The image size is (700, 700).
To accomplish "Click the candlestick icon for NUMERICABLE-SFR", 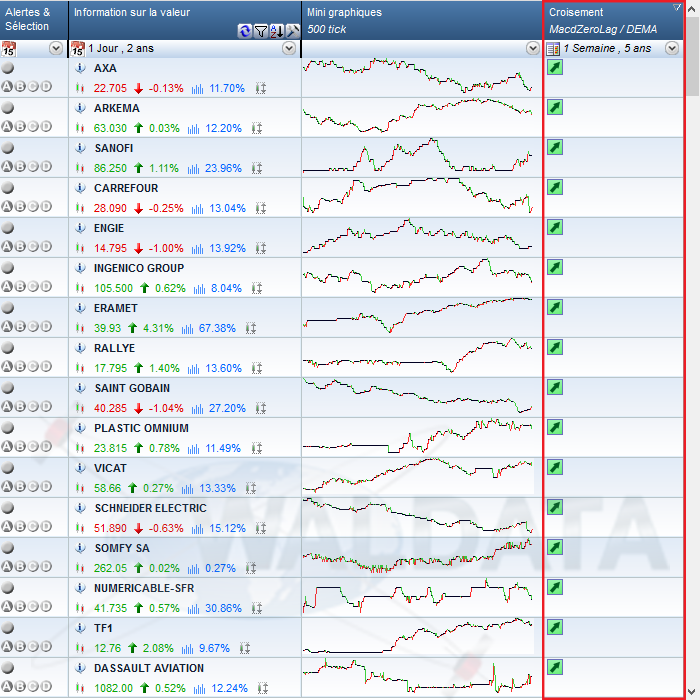I will pyautogui.click(x=80, y=608).
